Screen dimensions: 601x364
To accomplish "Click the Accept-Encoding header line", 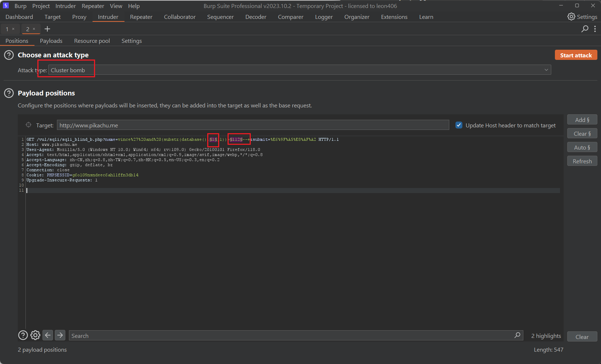I will point(69,165).
